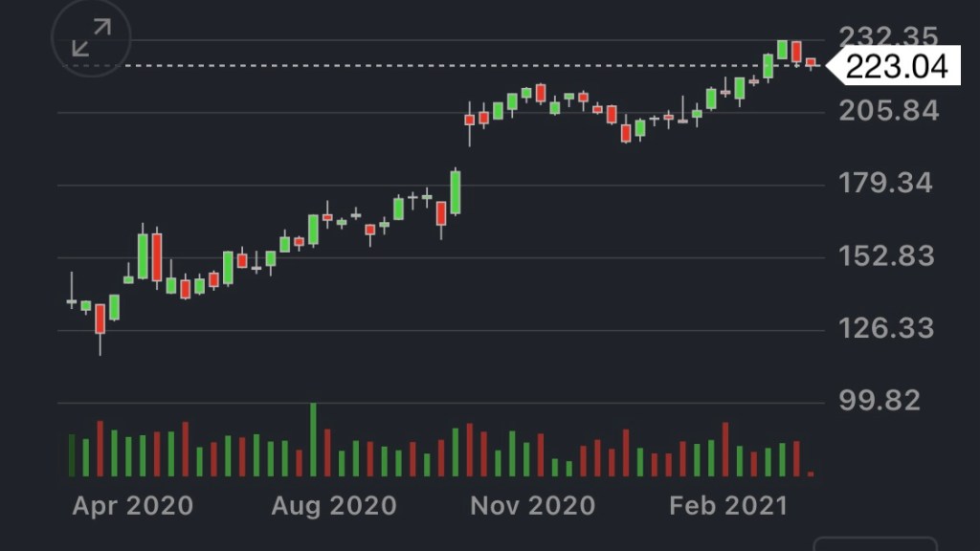
Task: Click the dashed current price line
Action: (x=383, y=65)
